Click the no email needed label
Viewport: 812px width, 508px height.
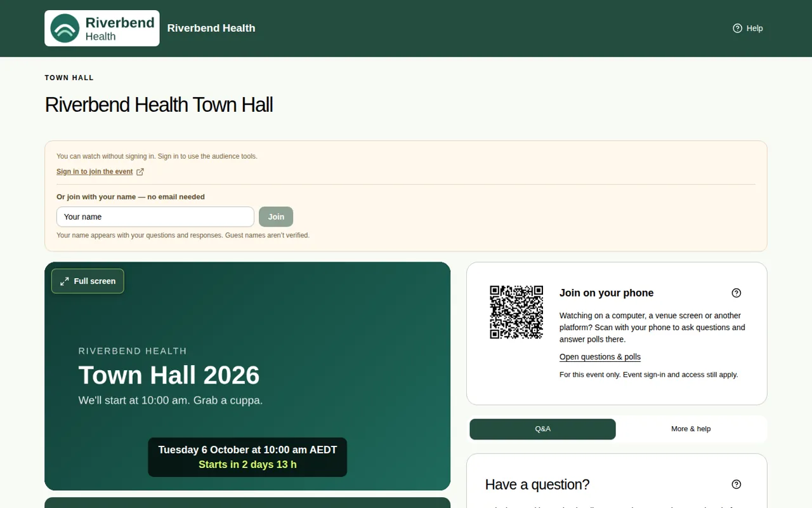pyautogui.click(x=131, y=197)
